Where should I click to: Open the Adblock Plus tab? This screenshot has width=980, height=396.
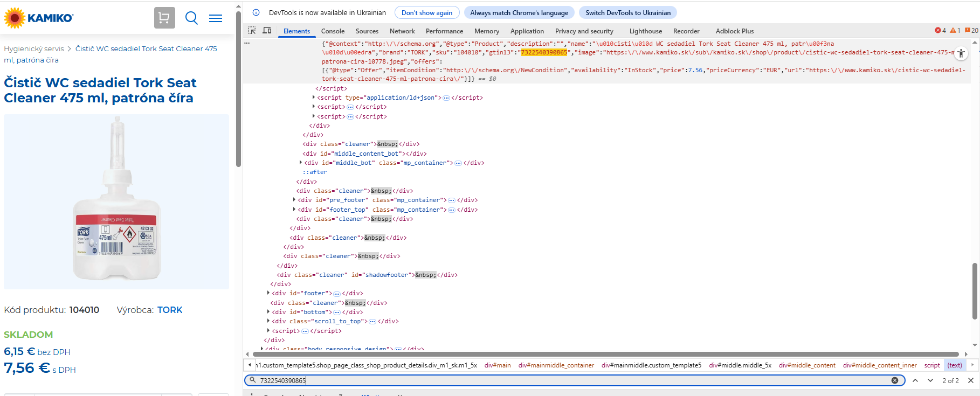click(x=735, y=31)
